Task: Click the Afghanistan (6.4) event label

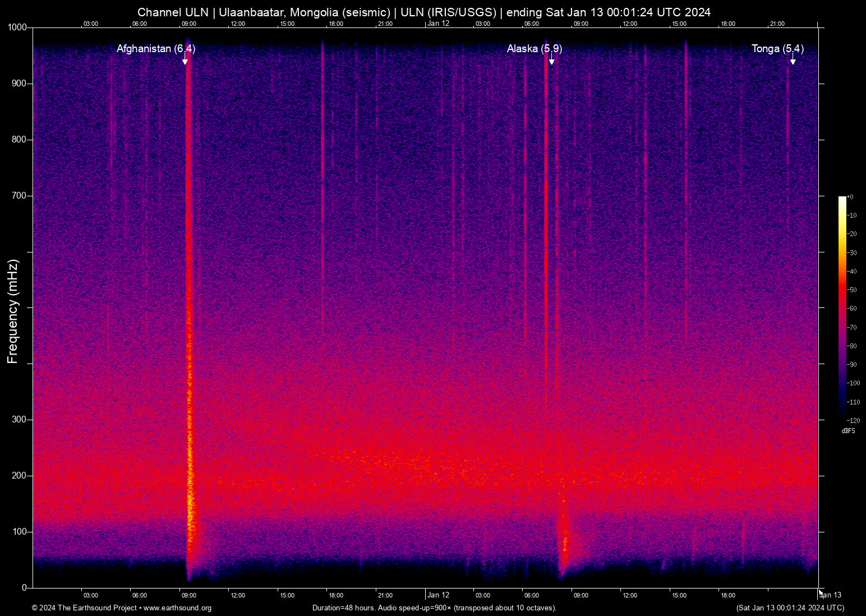Action: tap(155, 49)
